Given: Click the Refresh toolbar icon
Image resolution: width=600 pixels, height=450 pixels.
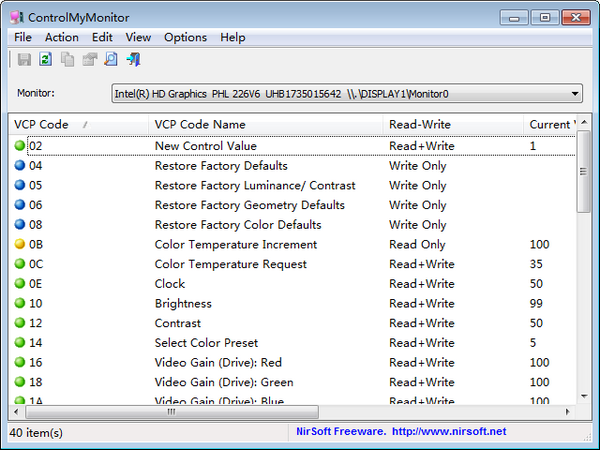Looking at the screenshot, I should [x=45, y=60].
